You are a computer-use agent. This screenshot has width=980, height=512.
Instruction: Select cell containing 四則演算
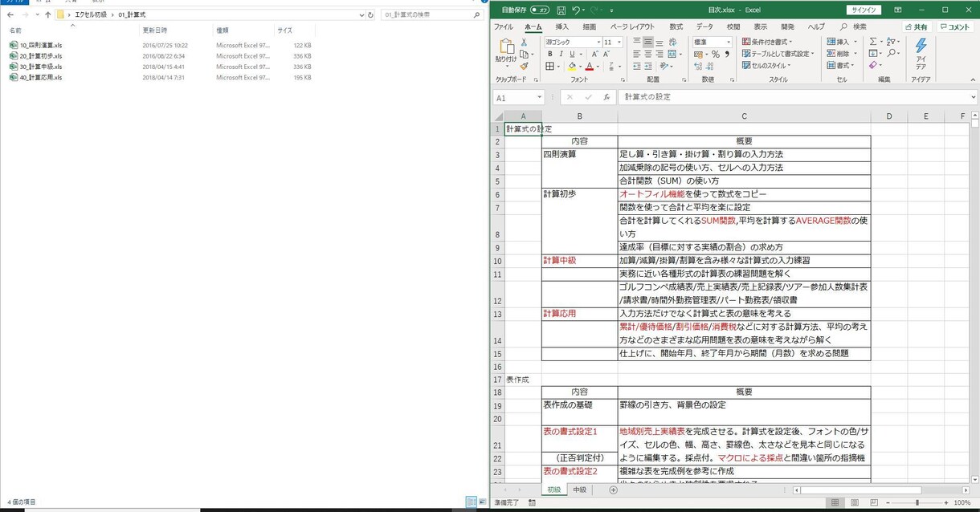click(x=580, y=154)
